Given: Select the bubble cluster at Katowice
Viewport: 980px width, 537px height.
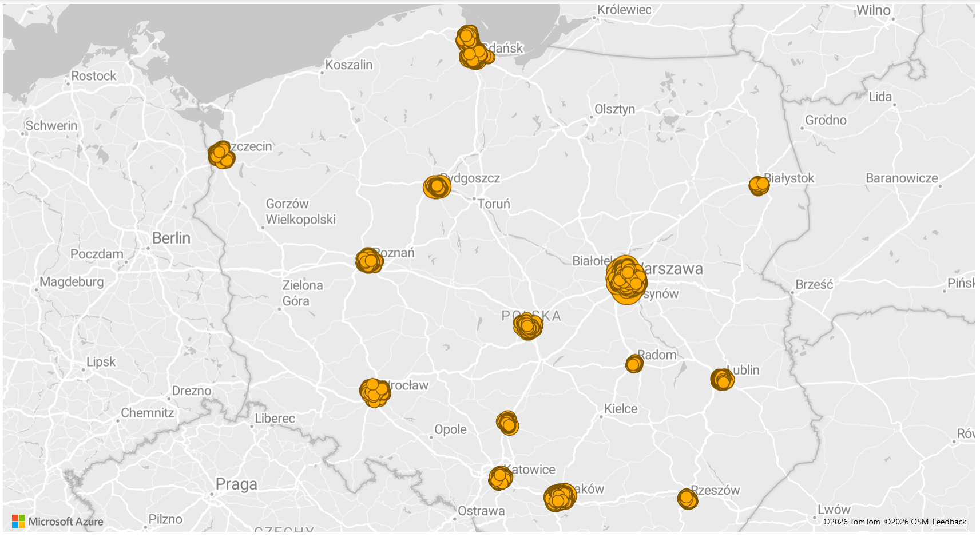Looking at the screenshot, I should click(x=501, y=478).
